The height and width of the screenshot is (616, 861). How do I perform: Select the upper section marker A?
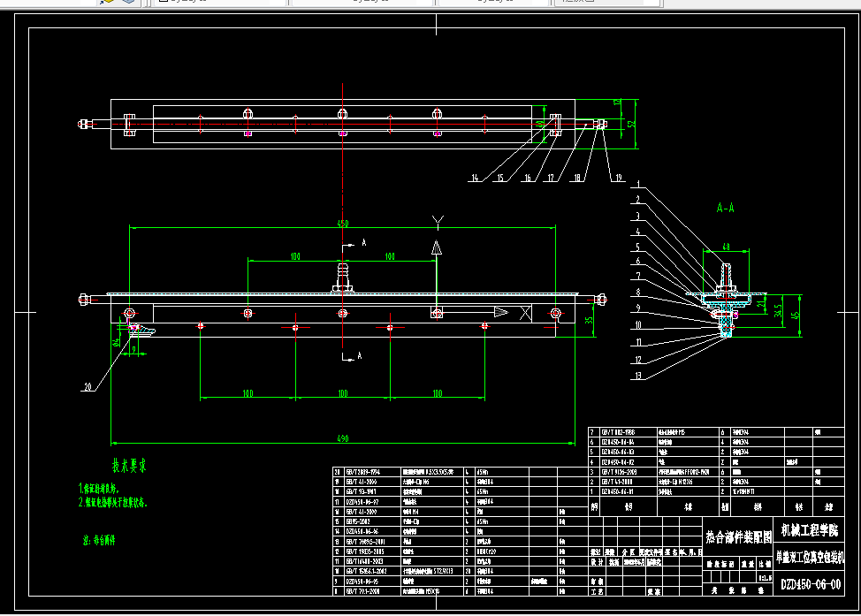pos(363,242)
